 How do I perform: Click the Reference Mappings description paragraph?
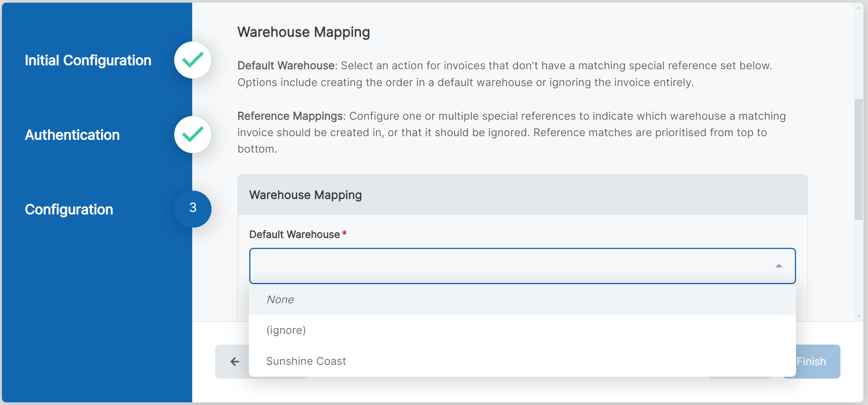pos(511,132)
